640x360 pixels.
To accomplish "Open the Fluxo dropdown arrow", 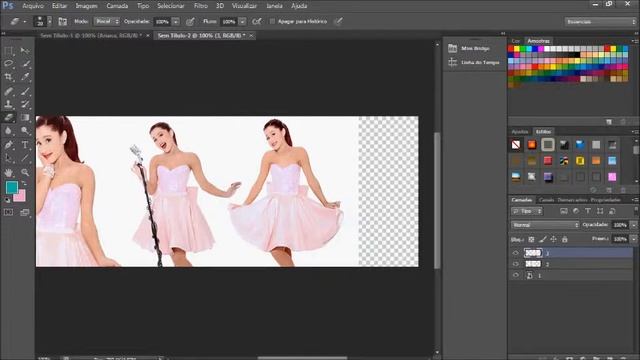I will [242, 22].
